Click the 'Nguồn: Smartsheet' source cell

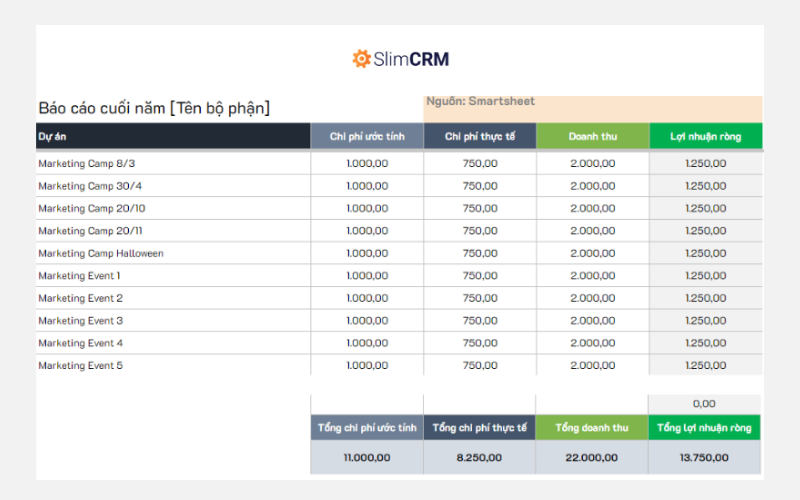[x=481, y=102]
